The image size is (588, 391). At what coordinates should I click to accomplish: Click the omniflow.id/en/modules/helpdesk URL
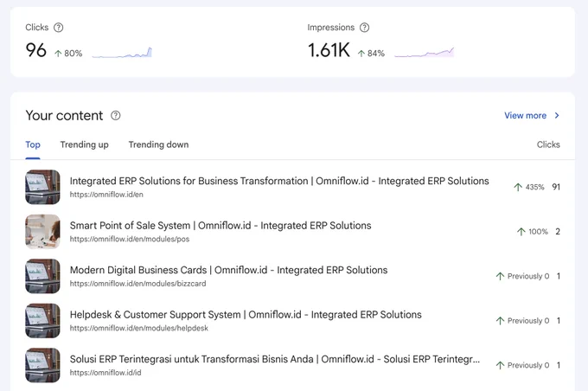pos(138,329)
